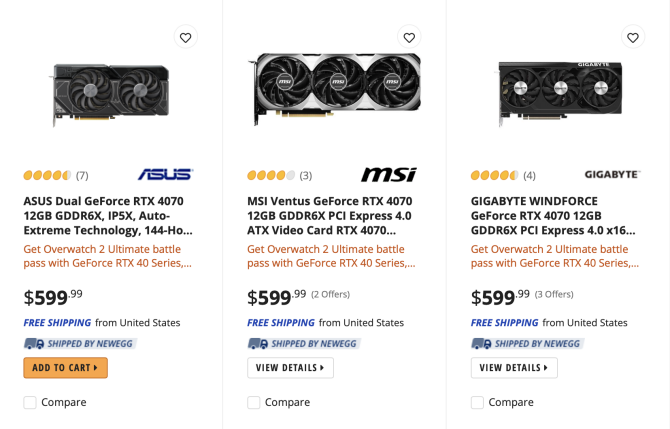Click the ASUS brand logo
Viewport: 670px width, 429px height.
165,175
